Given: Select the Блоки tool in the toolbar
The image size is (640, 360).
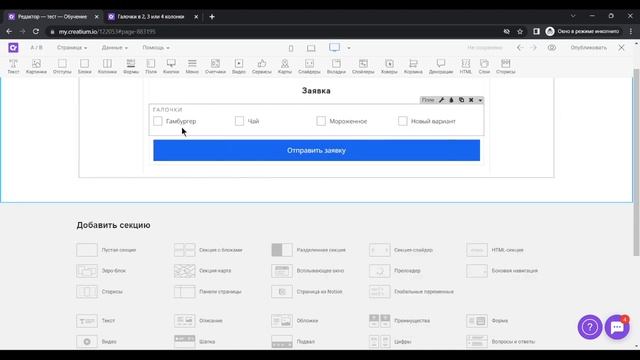Looking at the screenshot, I should pos(84,67).
